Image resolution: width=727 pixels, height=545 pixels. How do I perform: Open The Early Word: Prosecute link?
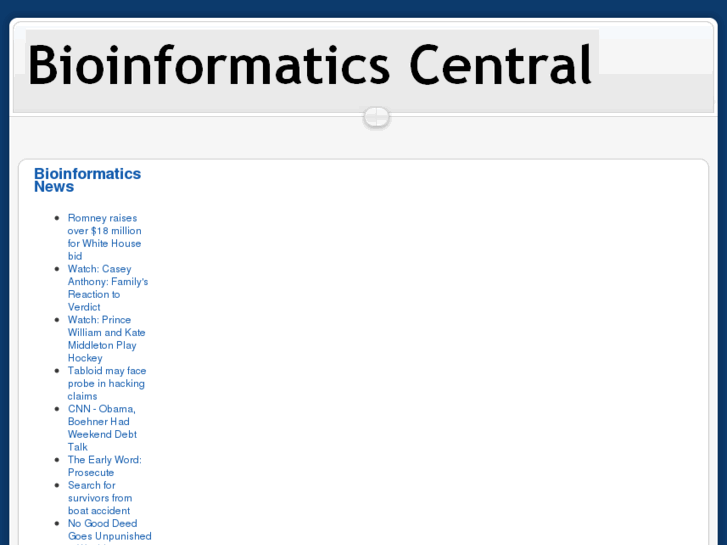click(104, 466)
